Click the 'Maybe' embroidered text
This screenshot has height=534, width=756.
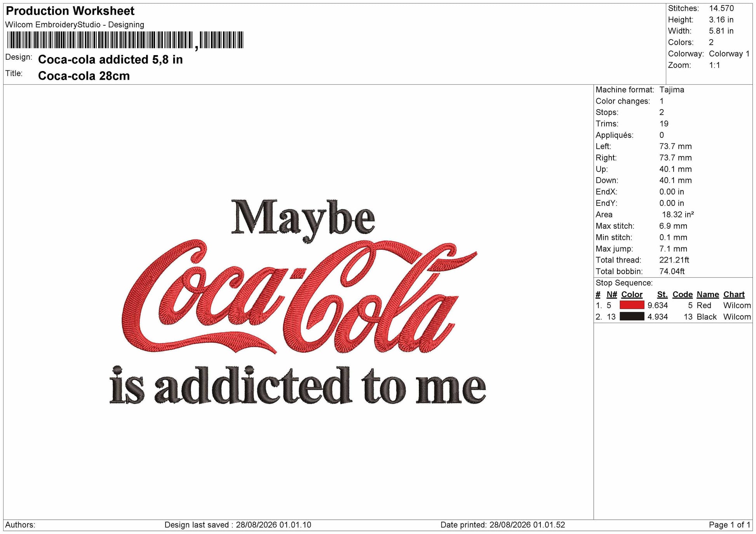pos(303,220)
